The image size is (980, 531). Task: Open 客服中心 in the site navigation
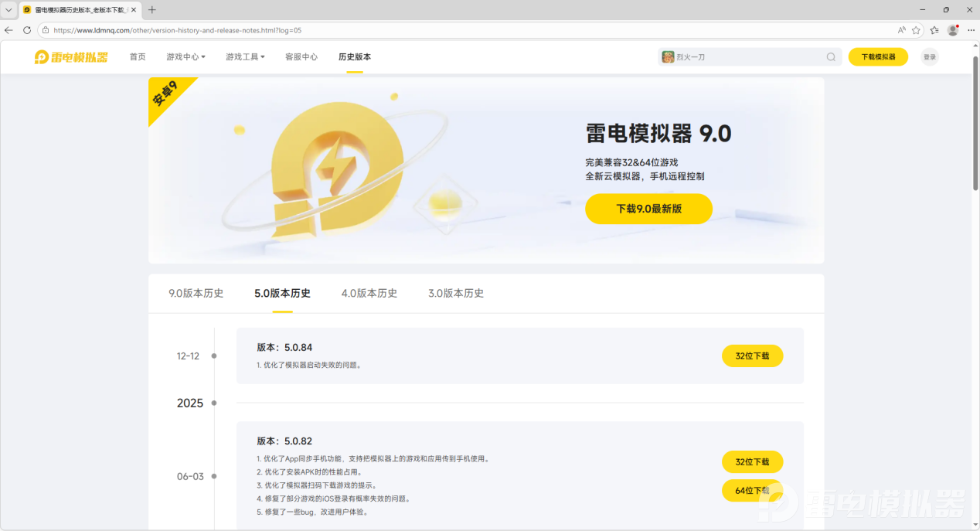coord(301,57)
